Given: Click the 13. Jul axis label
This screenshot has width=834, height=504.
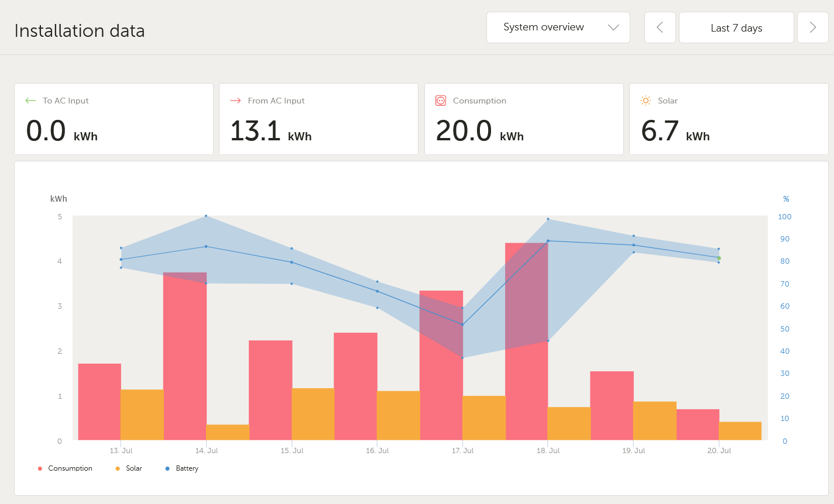Looking at the screenshot, I should pyautogui.click(x=121, y=451).
